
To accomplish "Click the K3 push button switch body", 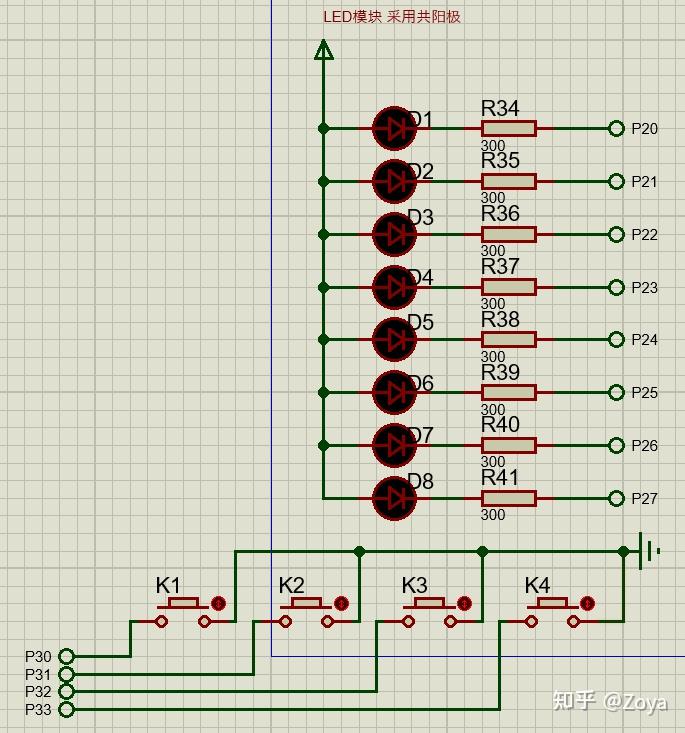I will 429,611.
